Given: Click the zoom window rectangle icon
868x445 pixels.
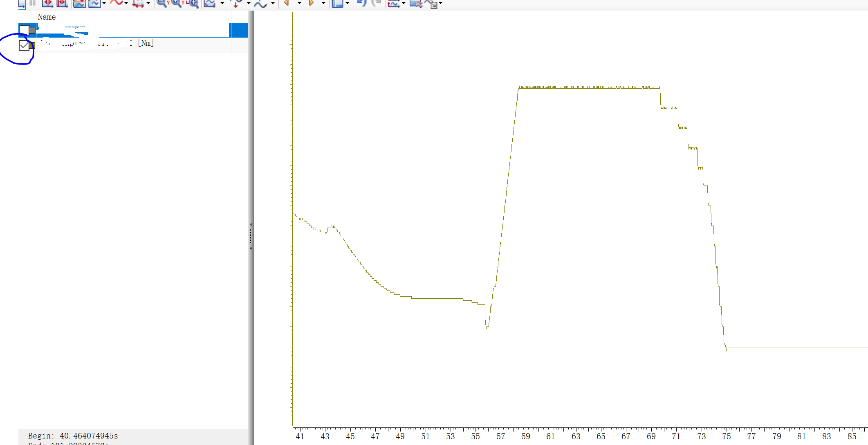Looking at the screenshot, I should tap(193, 4).
